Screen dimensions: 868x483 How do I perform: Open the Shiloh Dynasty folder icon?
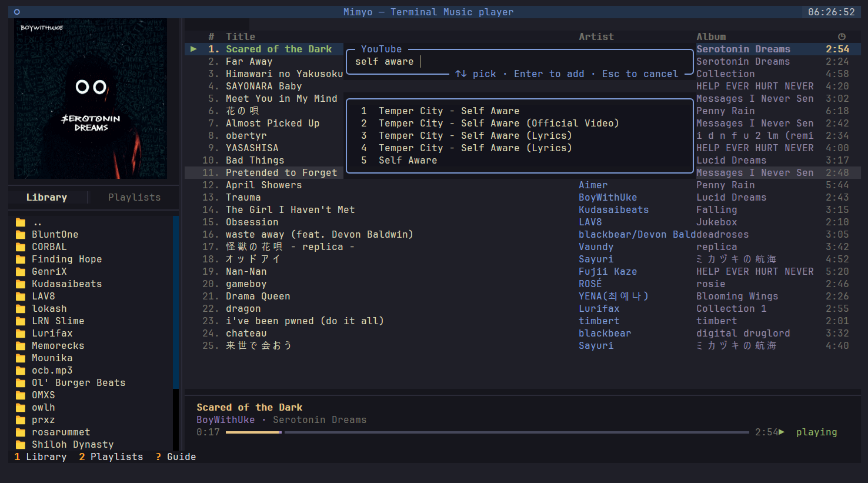click(x=21, y=445)
